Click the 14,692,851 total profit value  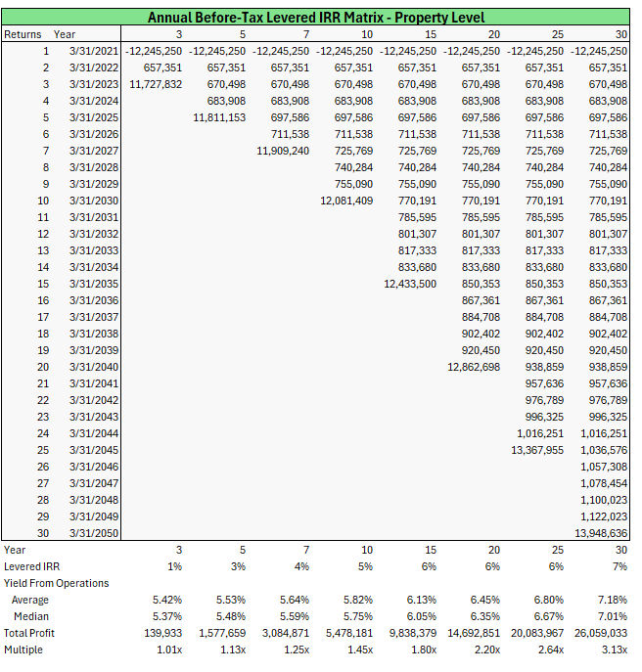click(x=474, y=633)
